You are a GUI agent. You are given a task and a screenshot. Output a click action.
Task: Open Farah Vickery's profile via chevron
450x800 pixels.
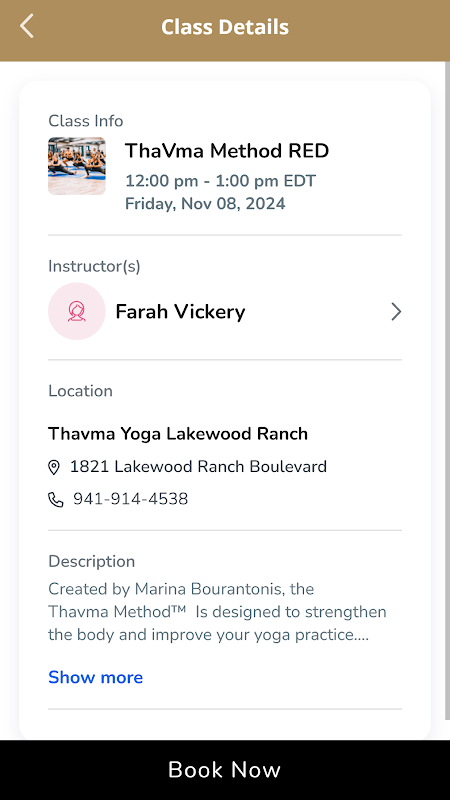396,312
